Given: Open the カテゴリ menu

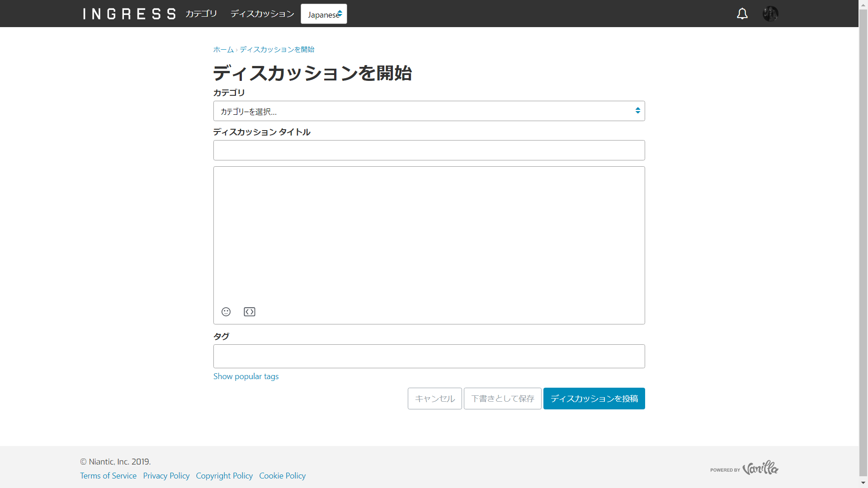Looking at the screenshot, I should click(x=201, y=14).
